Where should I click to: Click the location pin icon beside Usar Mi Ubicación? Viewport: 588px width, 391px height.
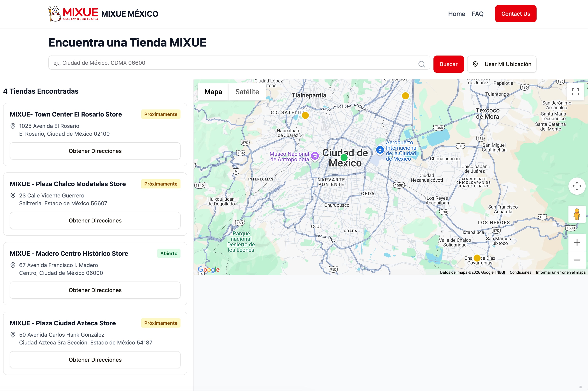click(476, 64)
